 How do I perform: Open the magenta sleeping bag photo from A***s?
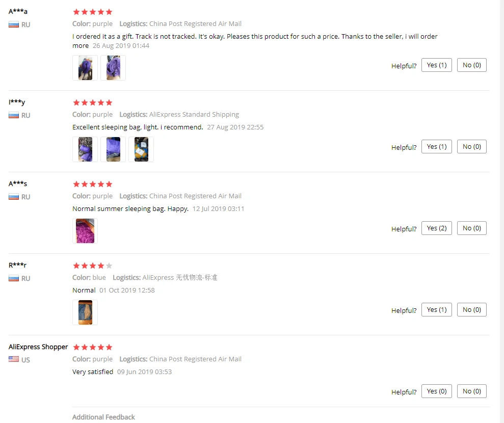click(85, 231)
